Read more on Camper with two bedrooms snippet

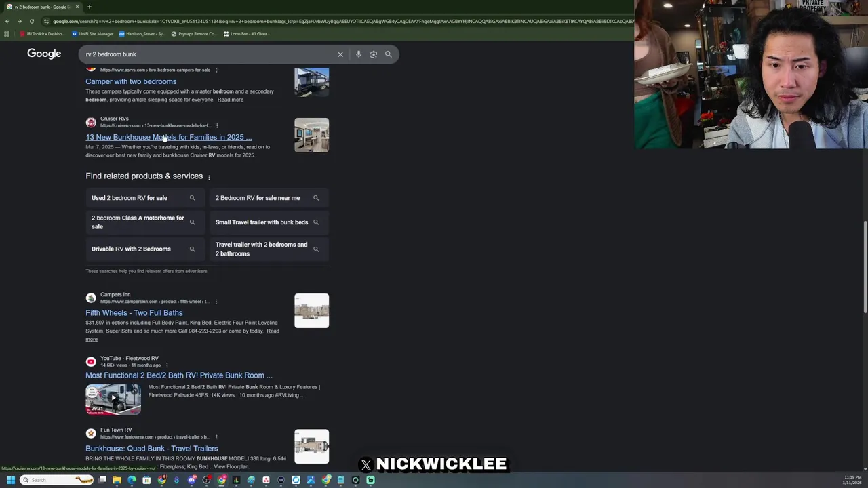pyautogui.click(x=230, y=100)
